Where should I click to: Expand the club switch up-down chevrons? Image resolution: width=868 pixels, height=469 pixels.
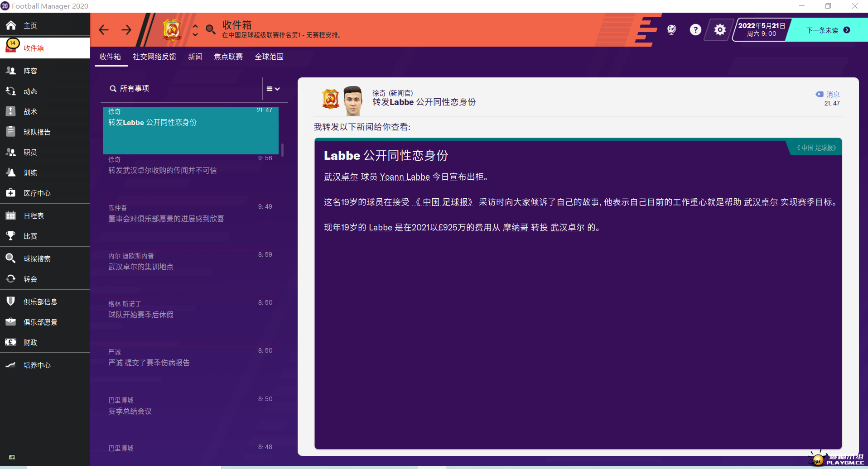tap(195, 30)
